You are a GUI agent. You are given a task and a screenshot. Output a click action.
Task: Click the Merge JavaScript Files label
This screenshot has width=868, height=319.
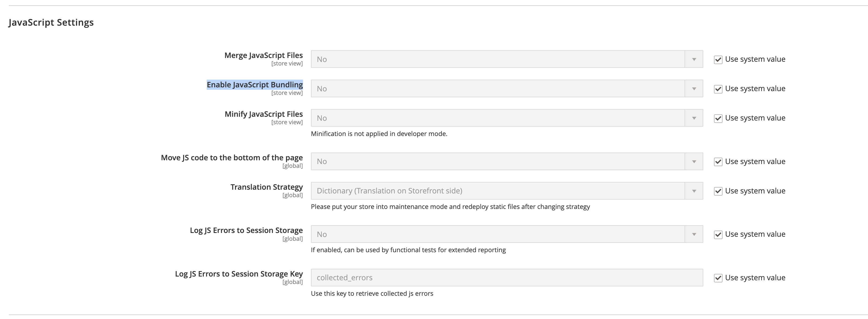click(263, 55)
